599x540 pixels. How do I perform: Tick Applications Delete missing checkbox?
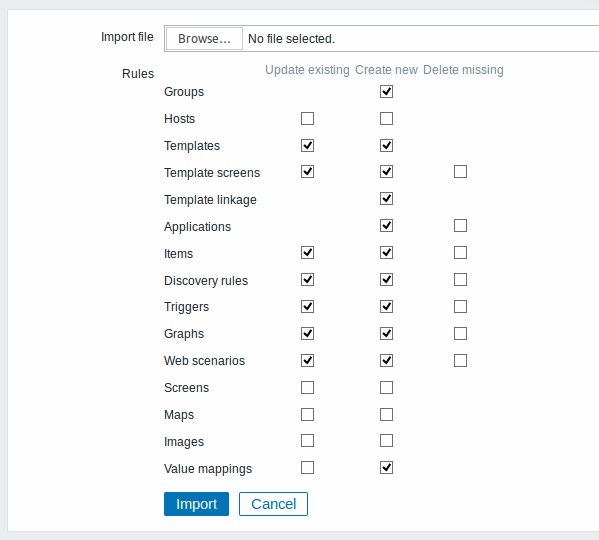[460, 225]
